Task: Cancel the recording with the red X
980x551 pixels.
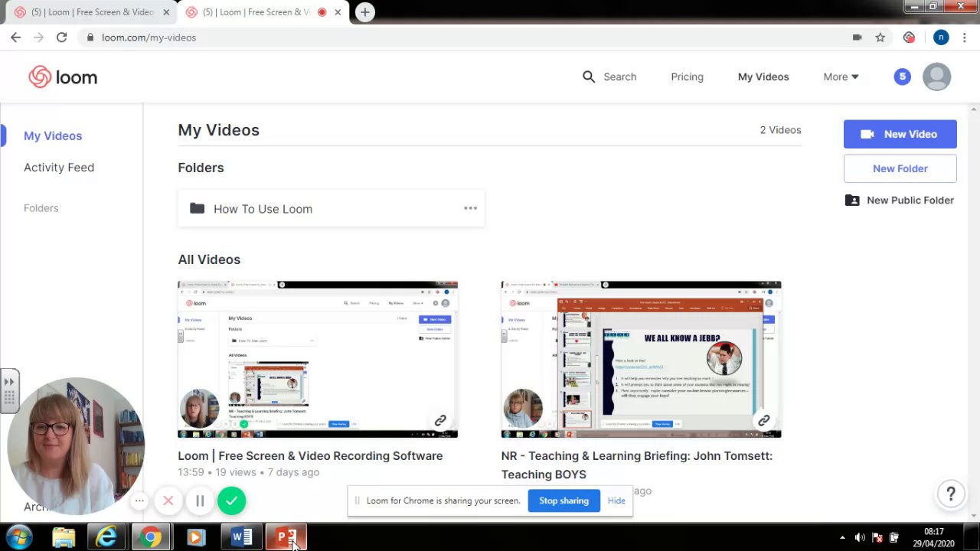Action: 168,501
